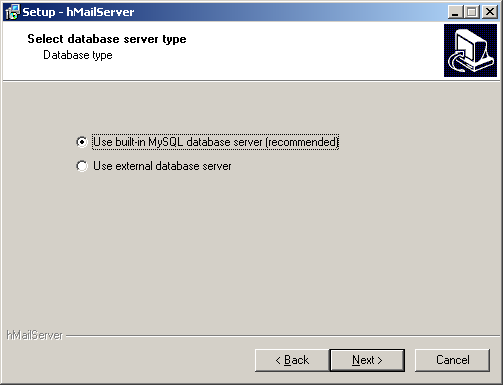Screen dimensions: 503x385
Task: Click the hMailServer branding label at bottom
Action: [35, 335]
